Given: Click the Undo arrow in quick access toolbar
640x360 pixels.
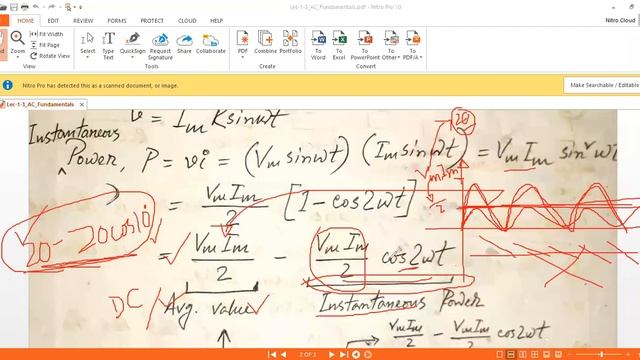Looking at the screenshot, I should pyautogui.click(x=36, y=7).
